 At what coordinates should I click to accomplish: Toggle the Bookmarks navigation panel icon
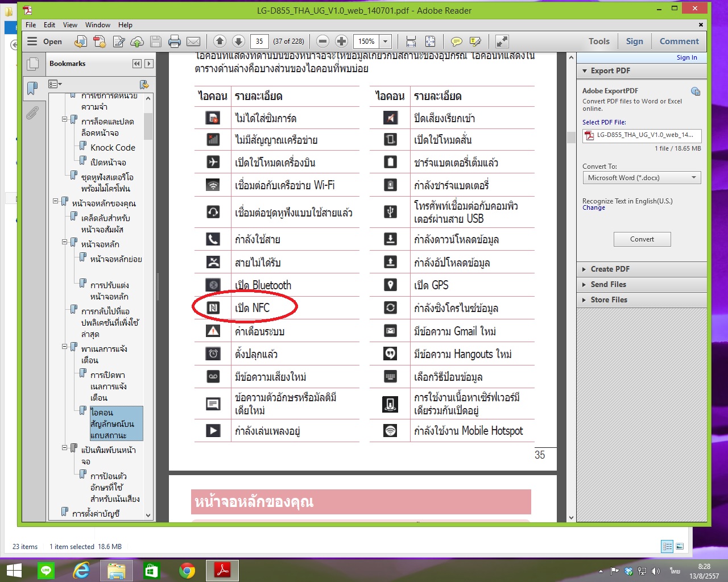32,88
